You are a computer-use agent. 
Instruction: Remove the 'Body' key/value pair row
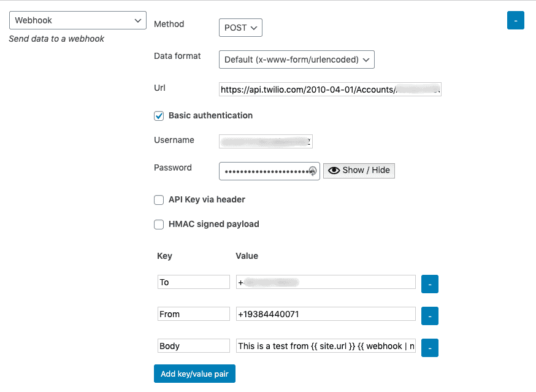click(x=429, y=348)
